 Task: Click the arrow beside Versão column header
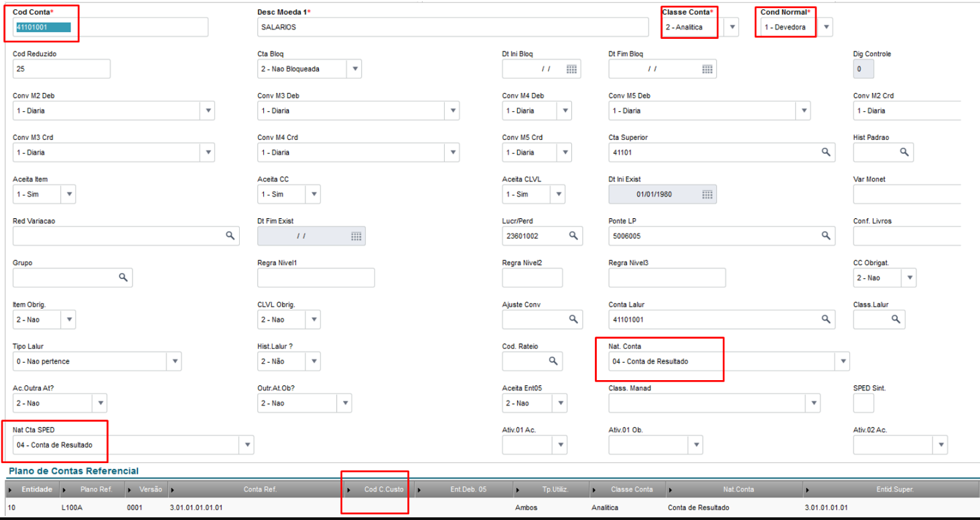(x=131, y=490)
